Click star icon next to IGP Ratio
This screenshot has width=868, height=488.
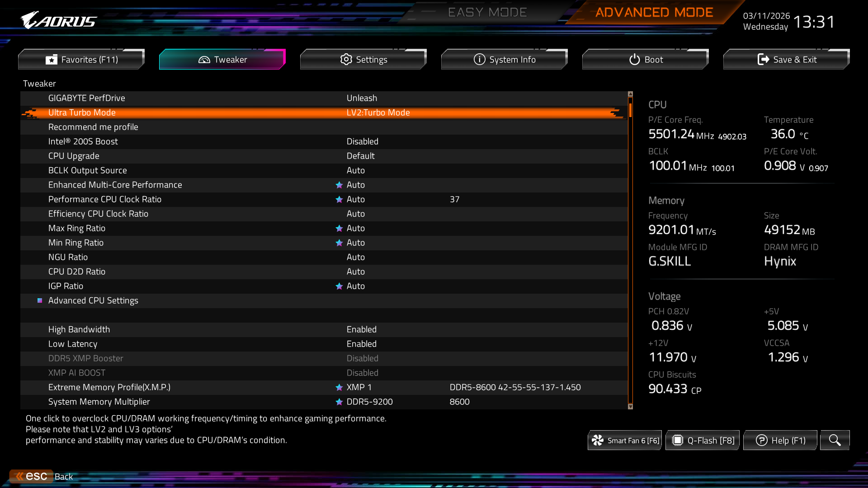pyautogui.click(x=339, y=286)
